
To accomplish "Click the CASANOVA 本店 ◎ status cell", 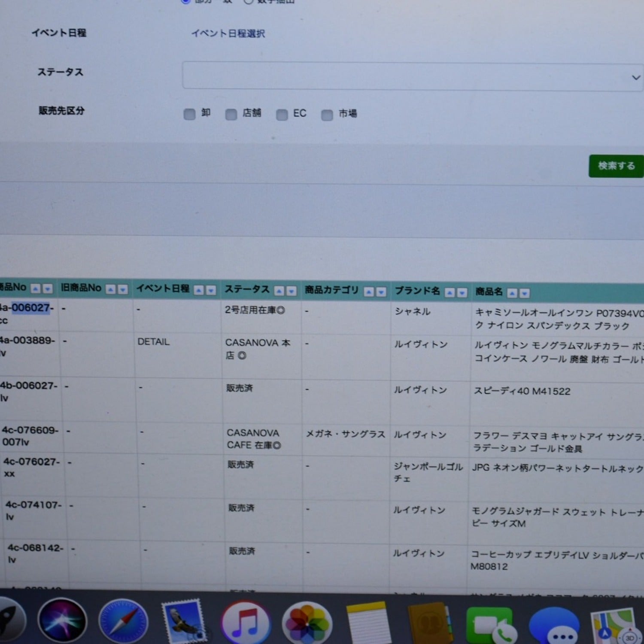I will [258, 349].
